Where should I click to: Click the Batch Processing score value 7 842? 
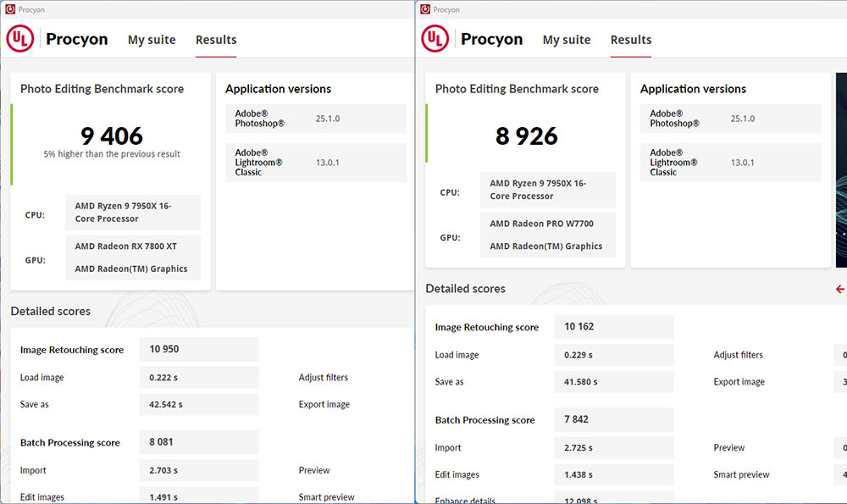576,419
